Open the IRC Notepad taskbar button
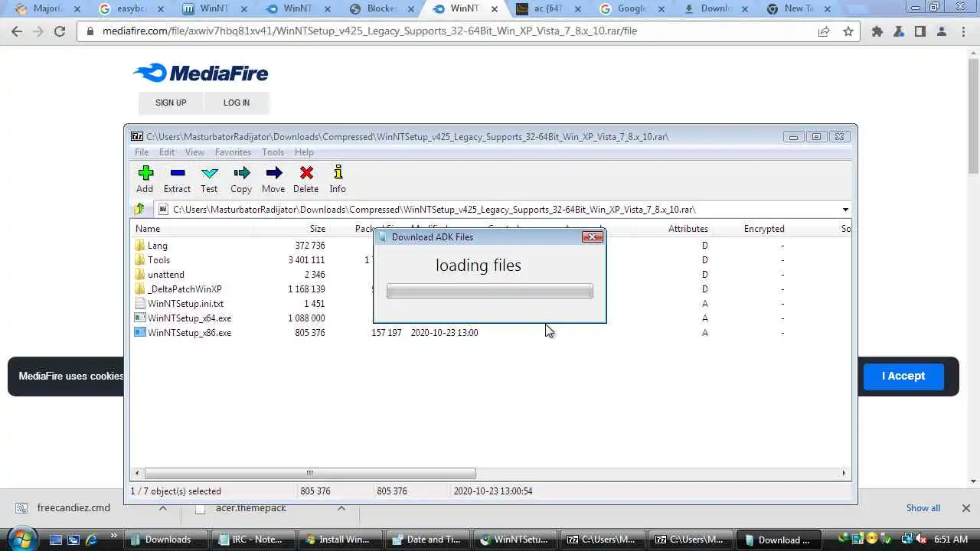The width and height of the screenshot is (980, 551). pyautogui.click(x=253, y=540)
